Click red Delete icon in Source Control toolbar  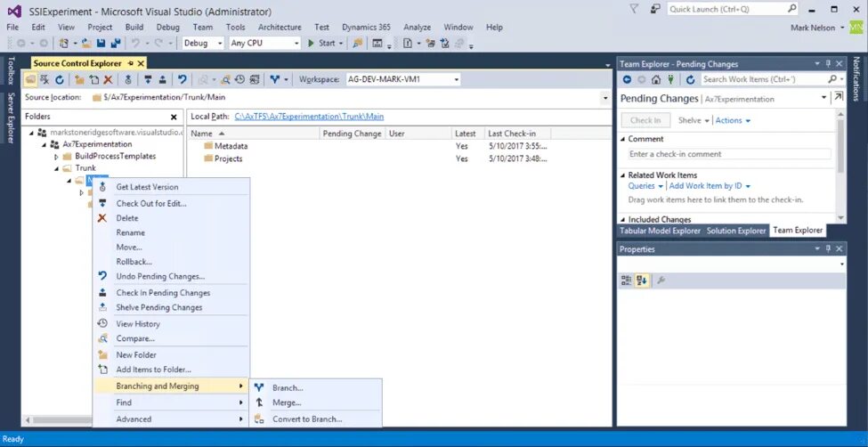[108, 80]
